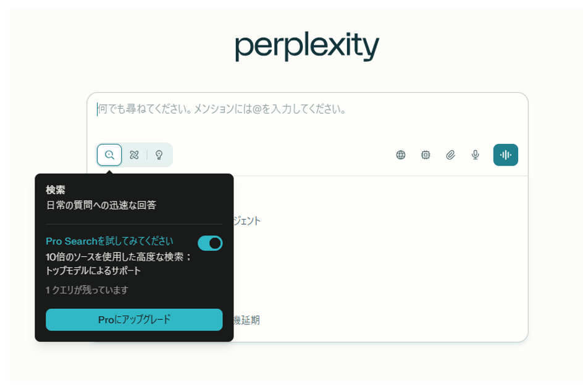Screen dimensions: 588x391
Task: Click the '日常の質問への迅速な回答' description
Action: [101, 205]
